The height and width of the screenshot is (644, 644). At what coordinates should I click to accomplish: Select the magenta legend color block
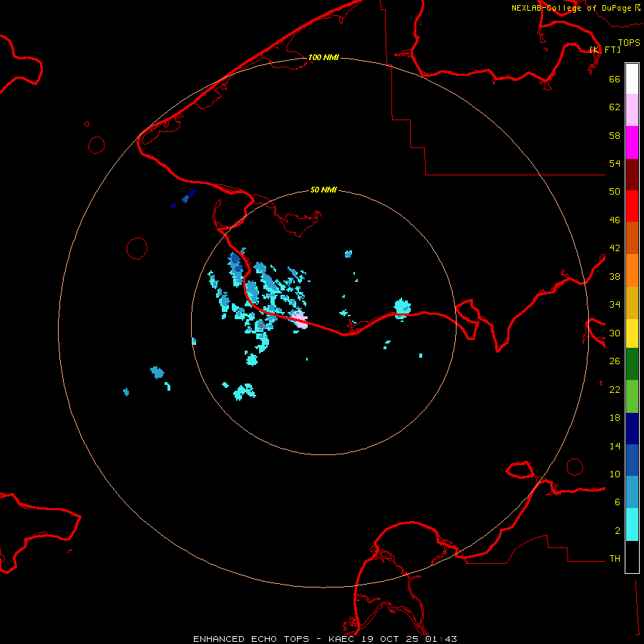pos(632,142)
